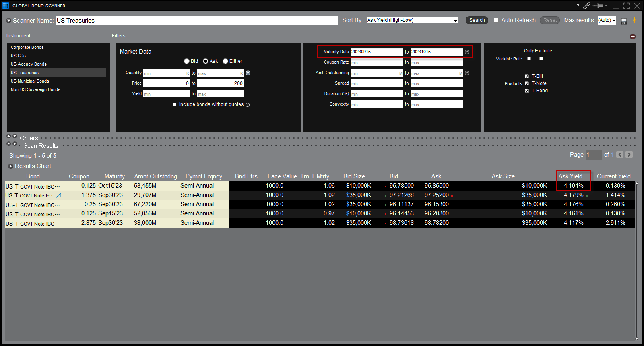Select US Treasuries instrument
The image size is (644, 346).
[58, 73]
